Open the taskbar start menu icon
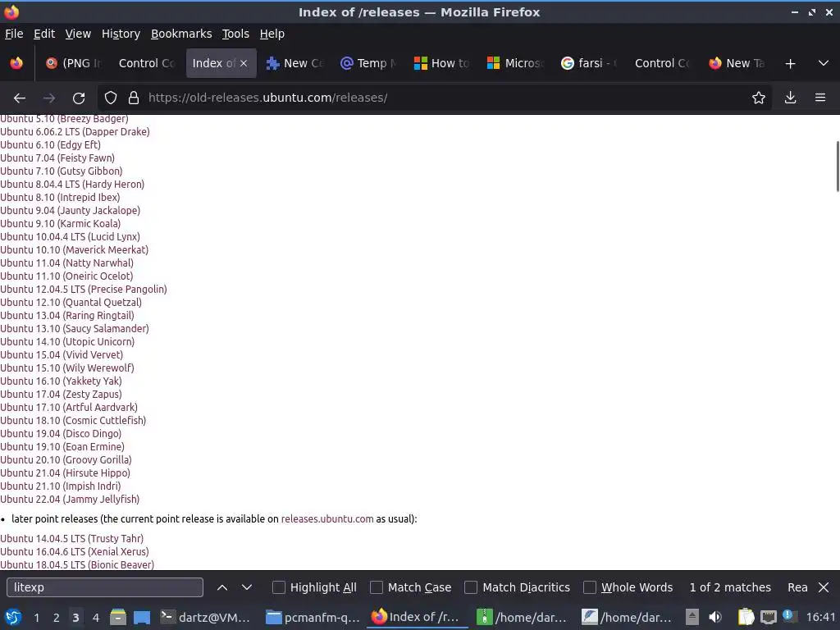Image resolution: width=840 pixels, height=630 pixels. [x=13, y=617]
